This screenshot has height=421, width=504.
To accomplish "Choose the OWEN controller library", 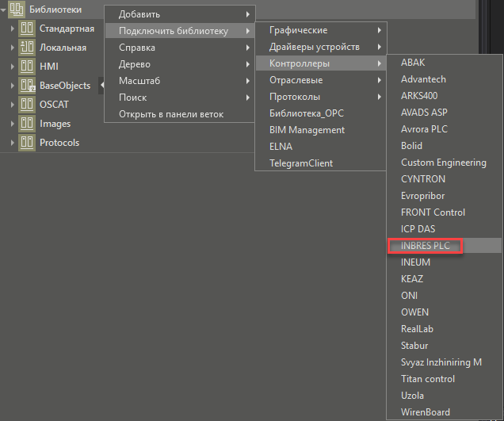I will coord(445,312).
